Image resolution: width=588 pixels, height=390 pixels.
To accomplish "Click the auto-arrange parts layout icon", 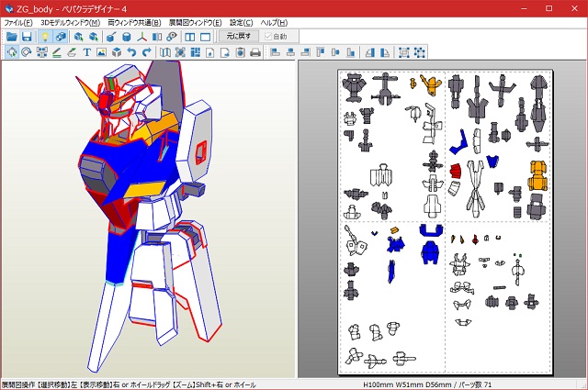I will click(x=195, y=52).
